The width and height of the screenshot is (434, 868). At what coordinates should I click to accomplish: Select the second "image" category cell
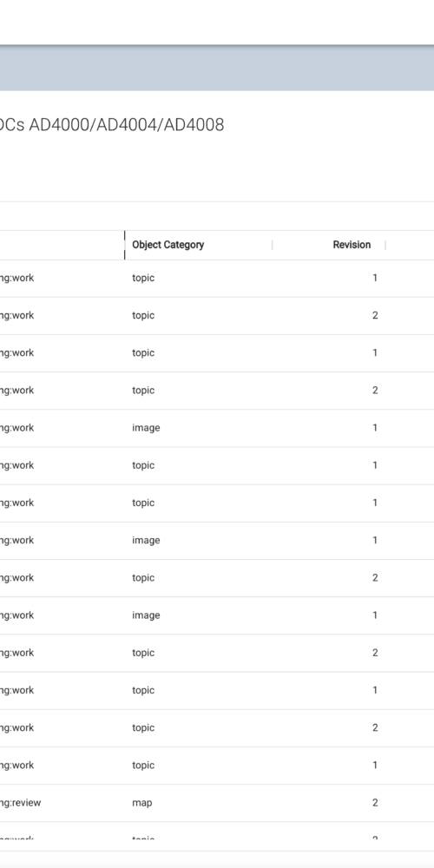coord(146,540)
